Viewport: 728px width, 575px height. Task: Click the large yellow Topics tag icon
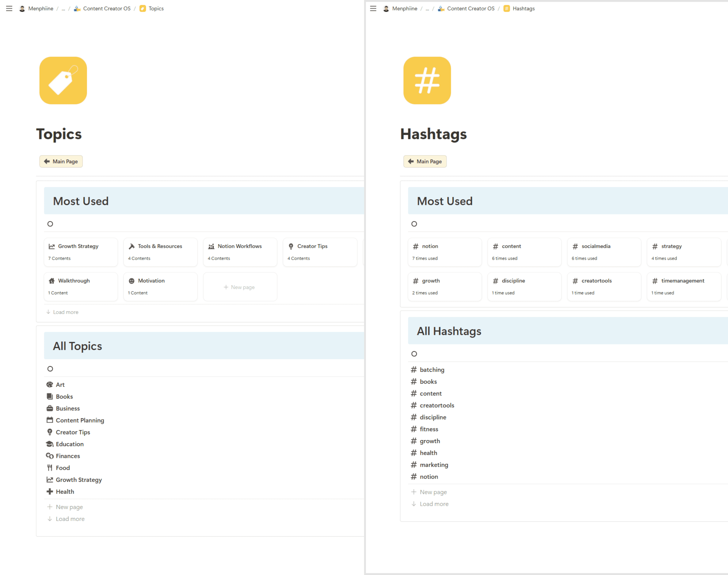point(63,80)
